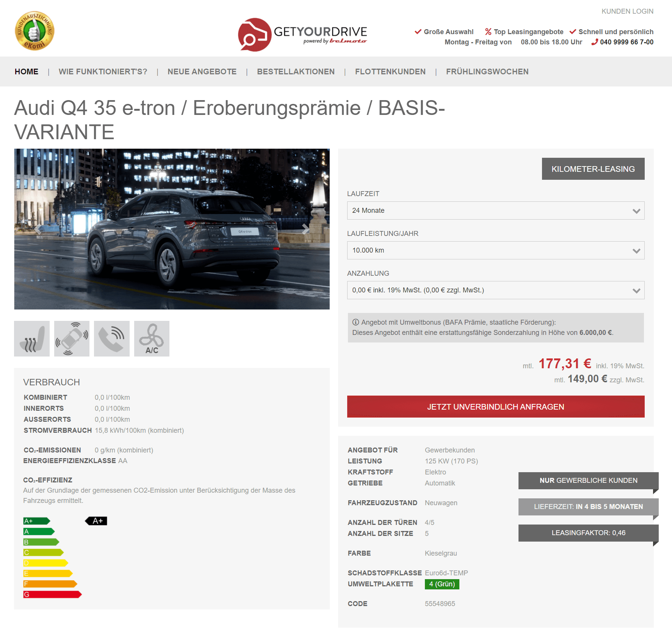
Task: Click the Audi Q4 e-tron main photo
Action: pyautogui.click(x=172, y=229)
